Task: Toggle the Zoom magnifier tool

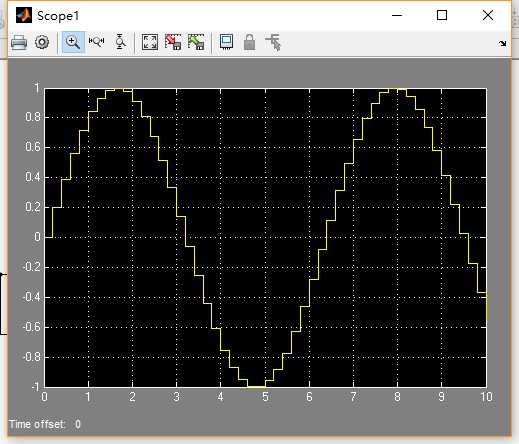Action: pyautogui.click(x=73, y=42)
